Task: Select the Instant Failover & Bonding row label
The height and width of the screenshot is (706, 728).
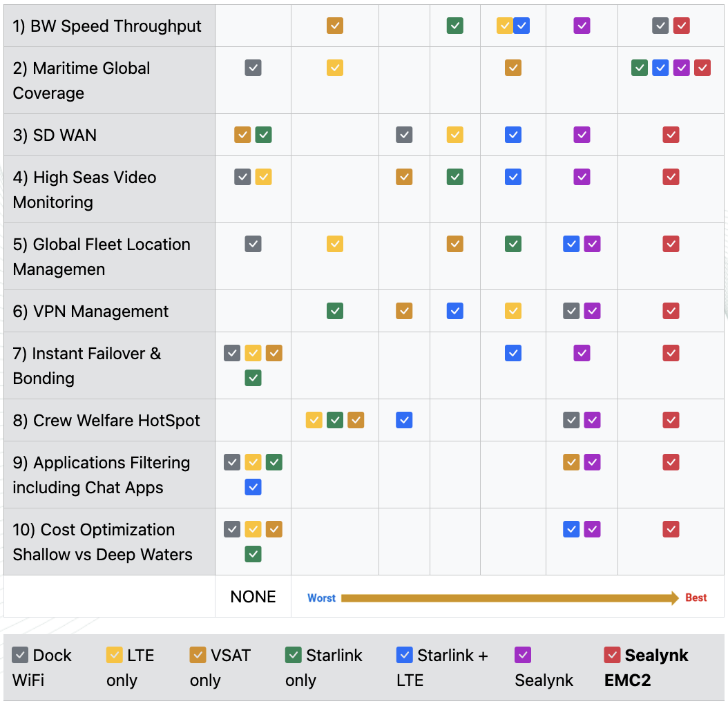Action: (87, 365)
